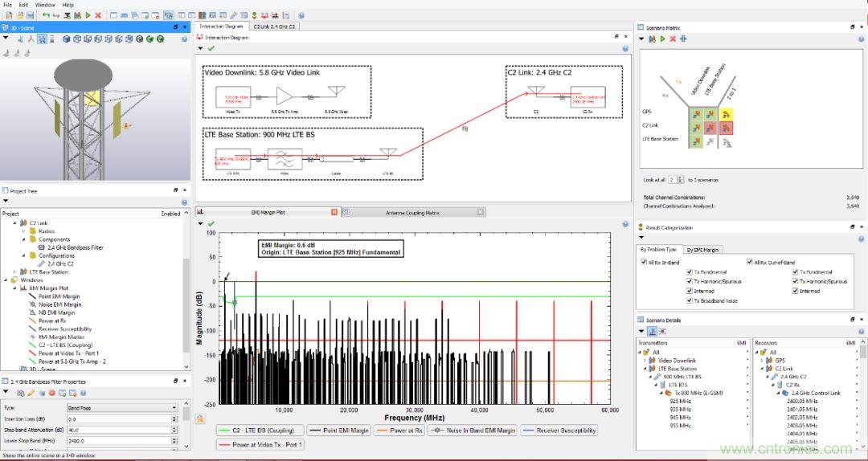Open the Window menu

[45, 5]
